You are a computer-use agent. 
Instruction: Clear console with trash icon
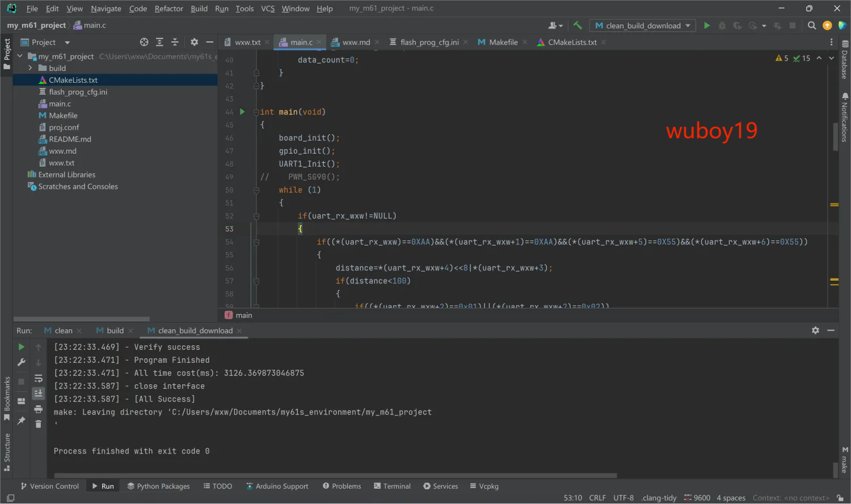(x=39, y=424)
